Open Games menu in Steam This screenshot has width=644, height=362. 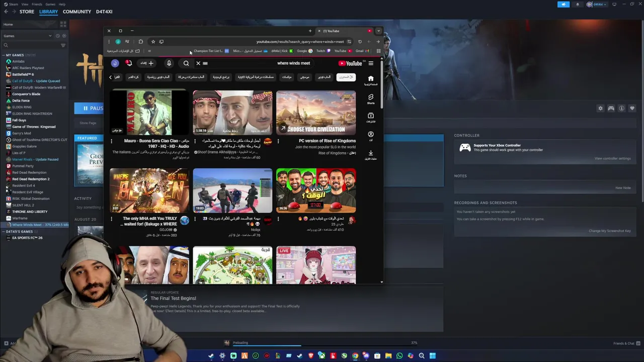point(50,4)
